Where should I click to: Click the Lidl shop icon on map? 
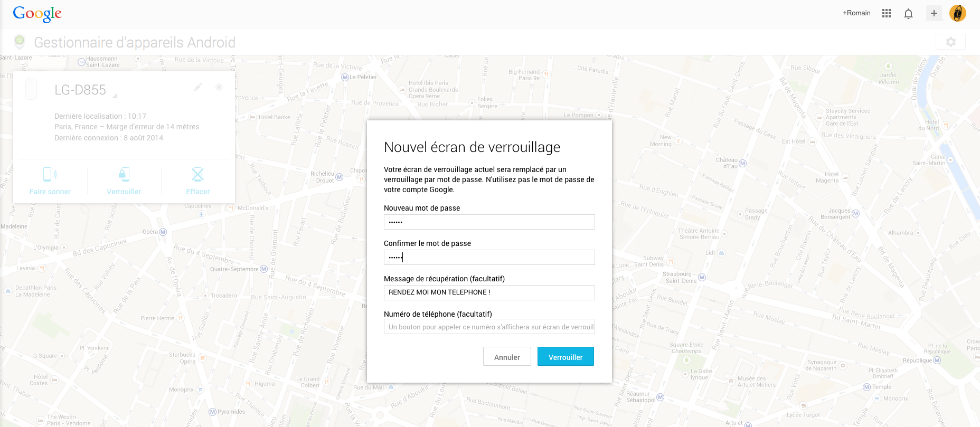coord(721,253)
